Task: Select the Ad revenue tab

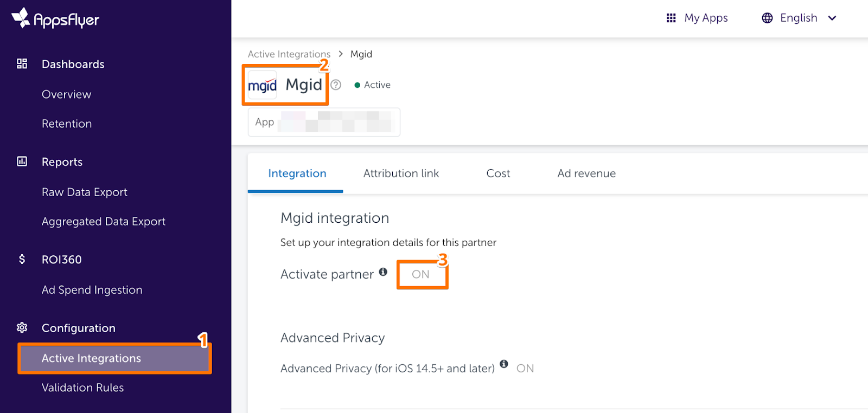Action: (x=586, y=173)
